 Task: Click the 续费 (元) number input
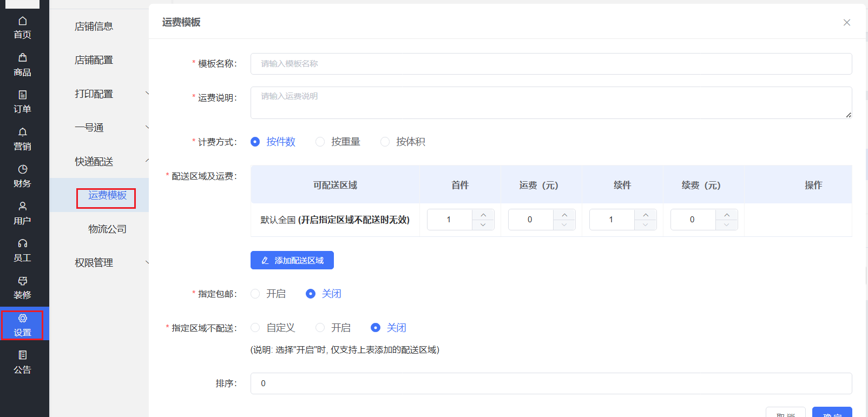(x=693, y=220)
